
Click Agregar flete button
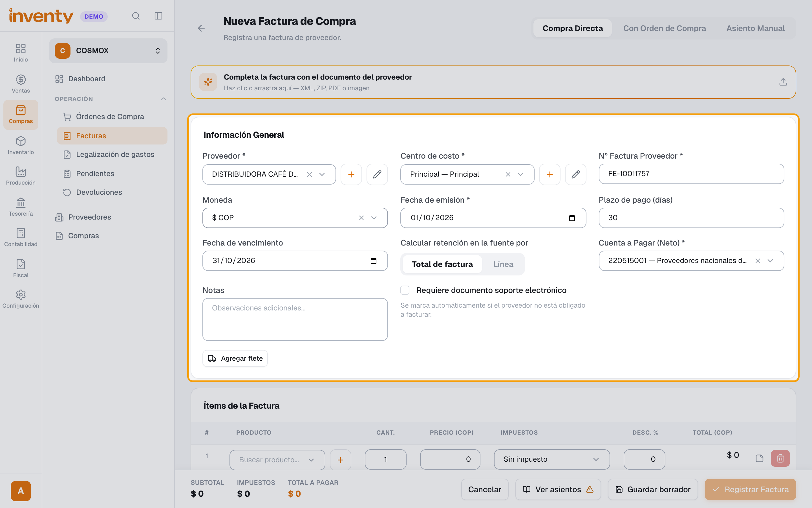(x=235, y=358)
